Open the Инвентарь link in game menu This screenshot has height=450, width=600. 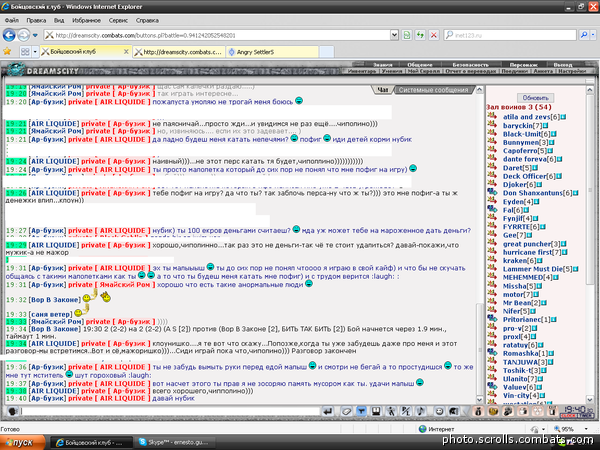tap(362, 71)
